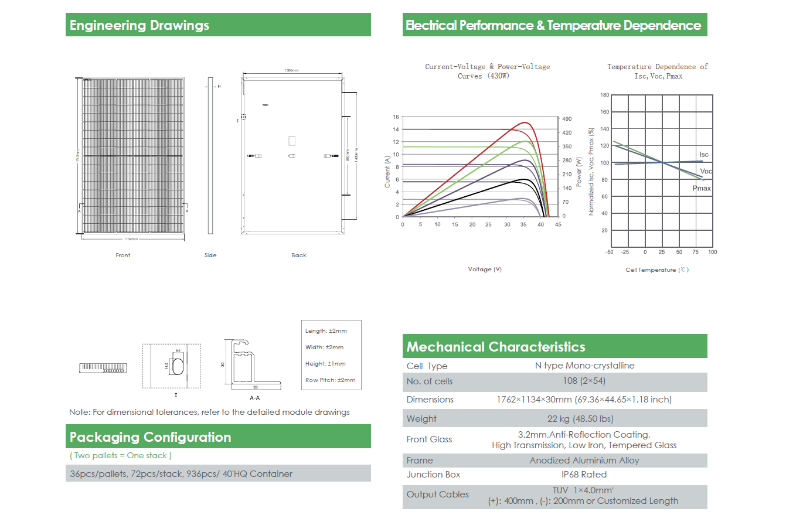Screen dimensions: 786x532
Task: Click the 490 tick on power axis
Action: pos(567,119)
